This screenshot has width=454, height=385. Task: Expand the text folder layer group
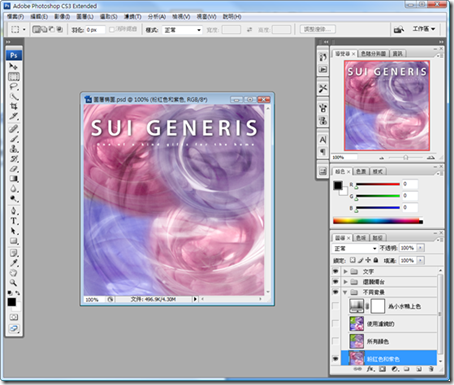[x=345, y=271]
